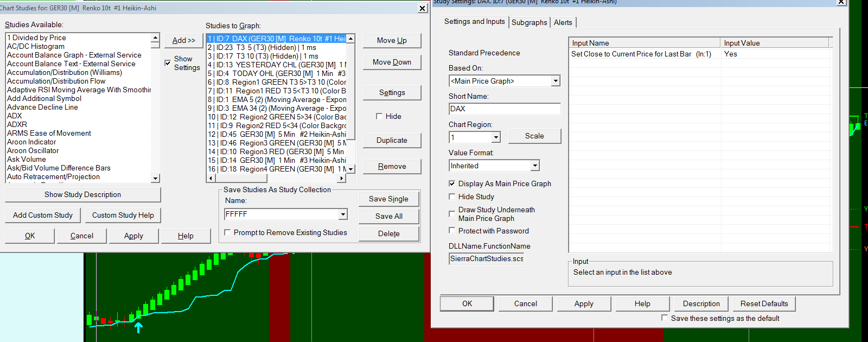Open the Based On dropdown
The width and height of the screenshot is (868, 342).
(556, 81)
